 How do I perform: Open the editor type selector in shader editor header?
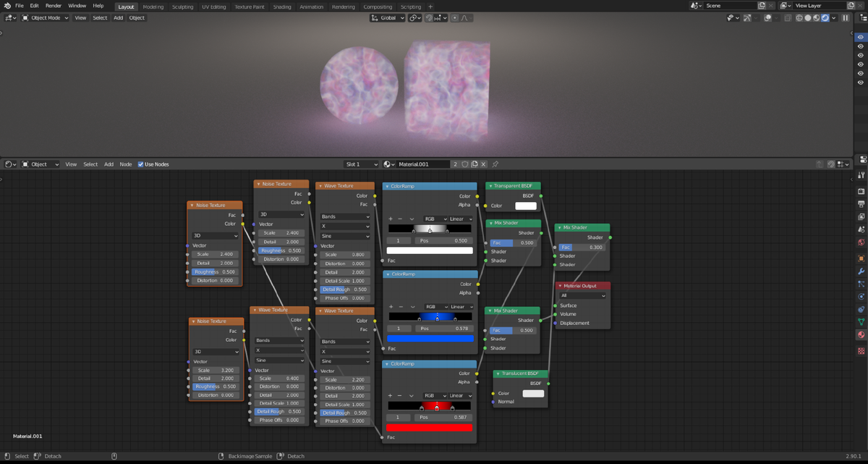point(7,164)
